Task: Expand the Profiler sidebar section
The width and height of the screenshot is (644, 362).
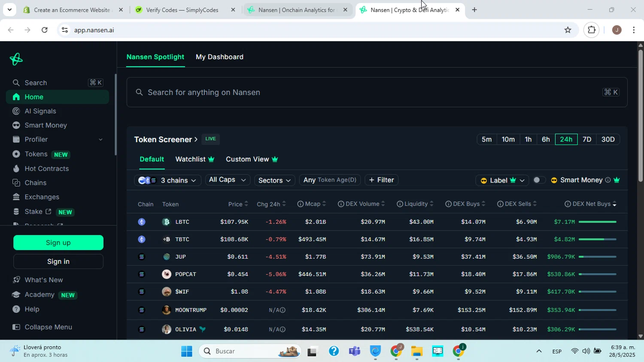Action: (x=57, y=140)
